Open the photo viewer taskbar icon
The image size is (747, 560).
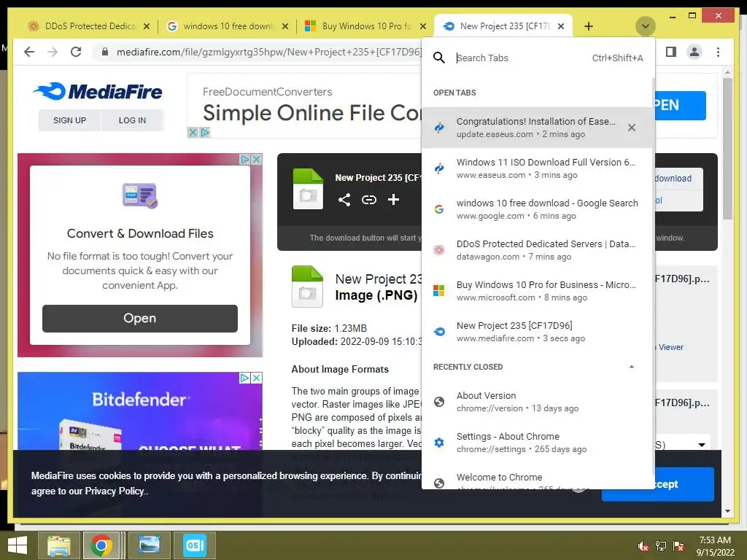point(149,545)
